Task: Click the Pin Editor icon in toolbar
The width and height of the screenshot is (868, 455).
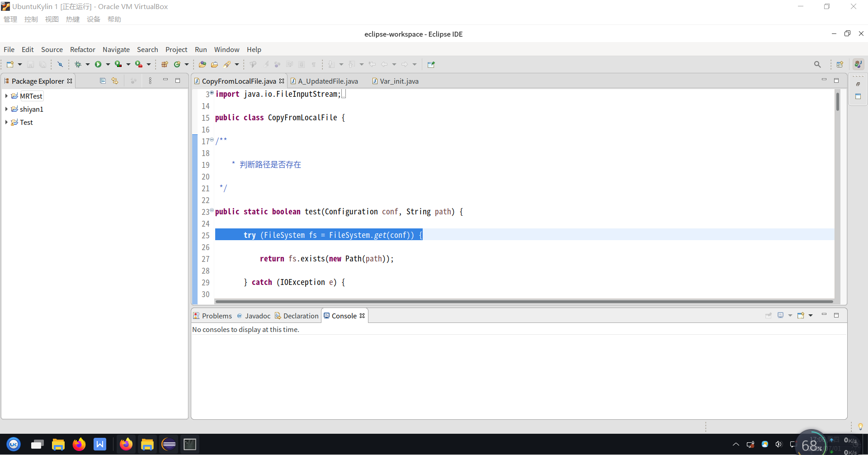Action: coord(431,64)
